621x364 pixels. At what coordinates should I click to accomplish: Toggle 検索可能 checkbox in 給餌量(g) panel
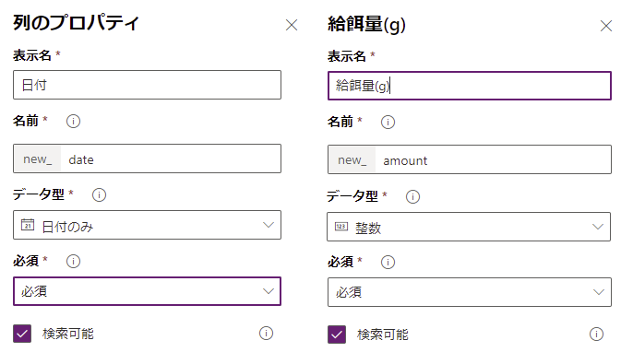(337, 335)
